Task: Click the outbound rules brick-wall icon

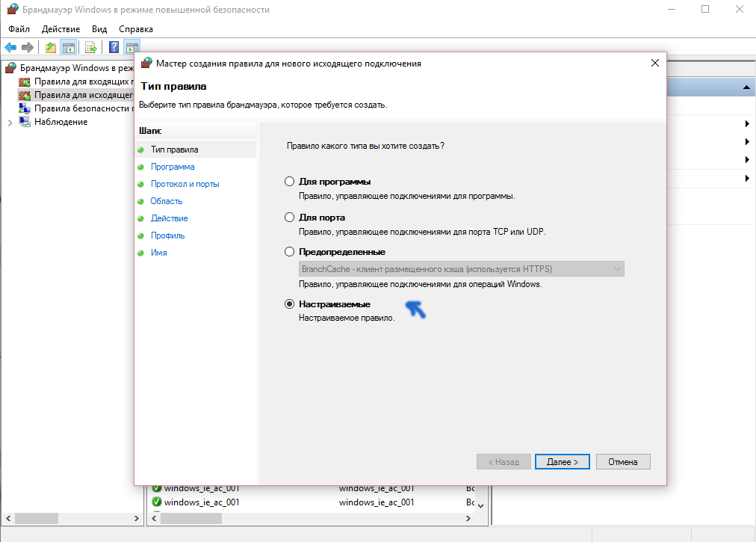Action: tap(25, 95)
